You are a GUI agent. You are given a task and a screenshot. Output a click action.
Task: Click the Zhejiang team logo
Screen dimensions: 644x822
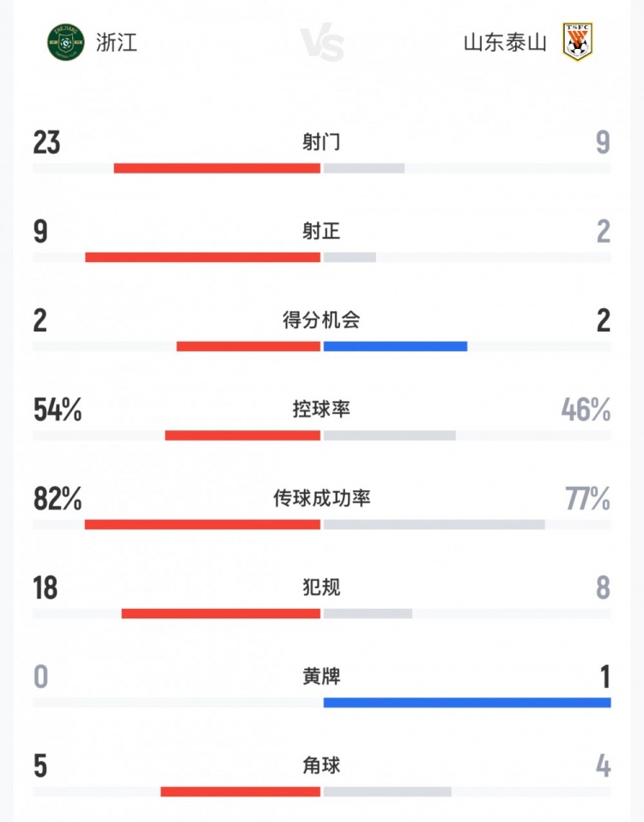(65, 42)
